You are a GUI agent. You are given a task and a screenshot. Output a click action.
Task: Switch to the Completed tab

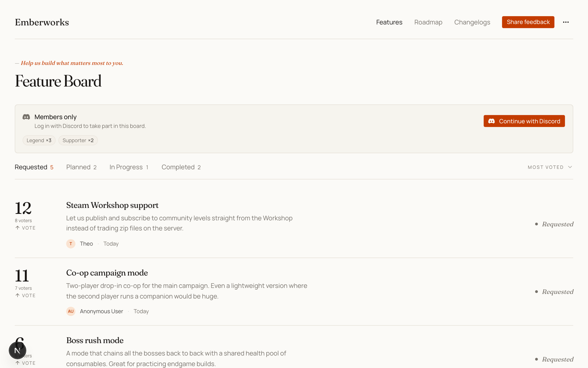[x=181, y=167]
